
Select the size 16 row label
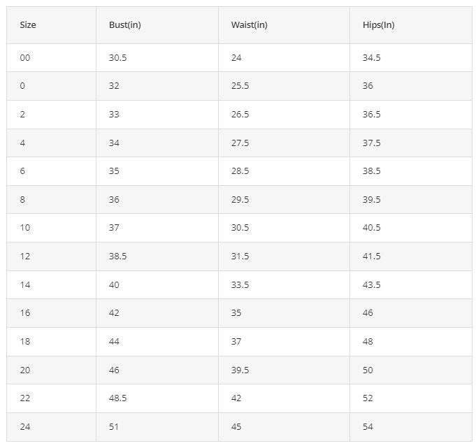tap(25, 313)
